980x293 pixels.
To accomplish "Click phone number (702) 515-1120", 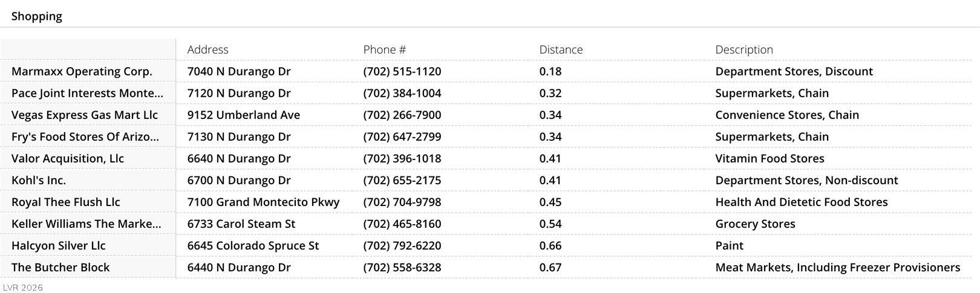I will tap(402, 71).
